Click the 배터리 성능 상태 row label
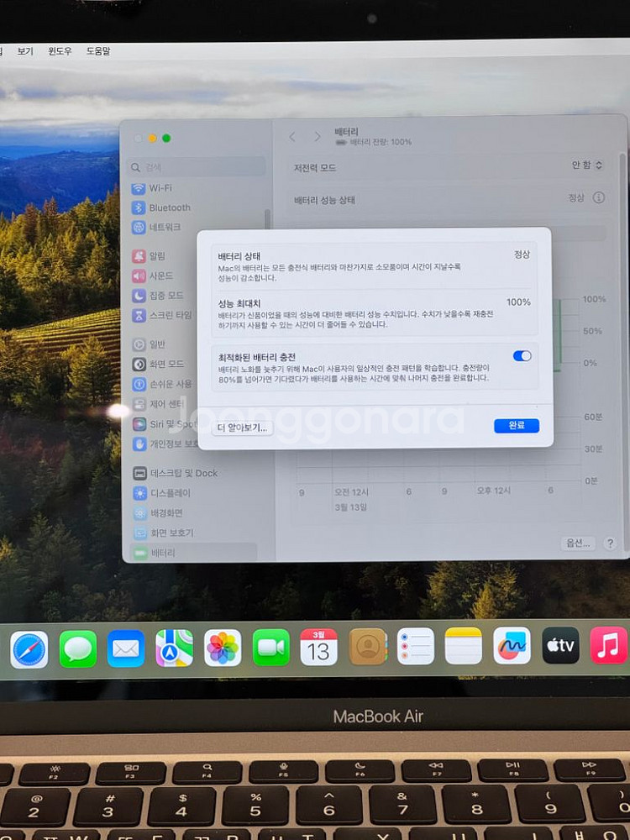630x840 pixels. click(x=324, y=201)
